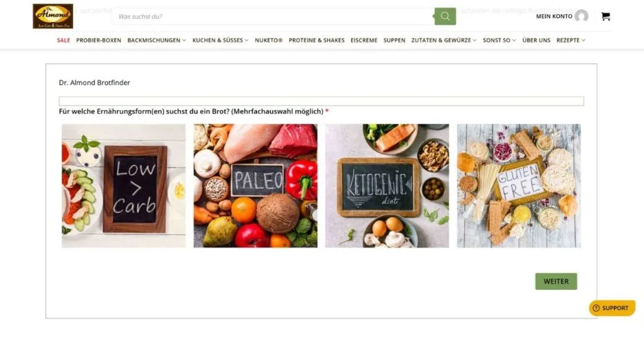Open the Mein Konto link
The image size is (644, 338).
pos(554,16)
